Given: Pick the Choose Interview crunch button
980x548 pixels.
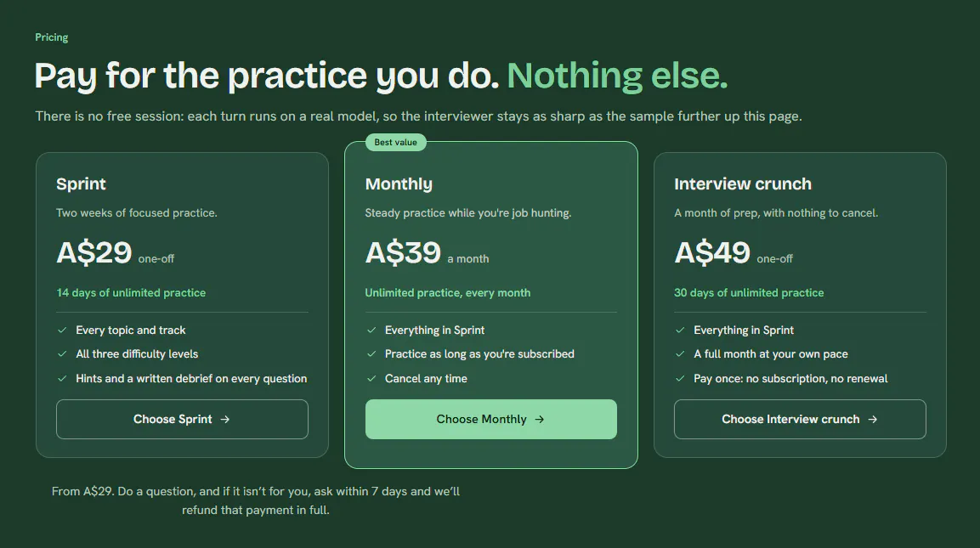Looking at the screenshot, I should (800, 419).
